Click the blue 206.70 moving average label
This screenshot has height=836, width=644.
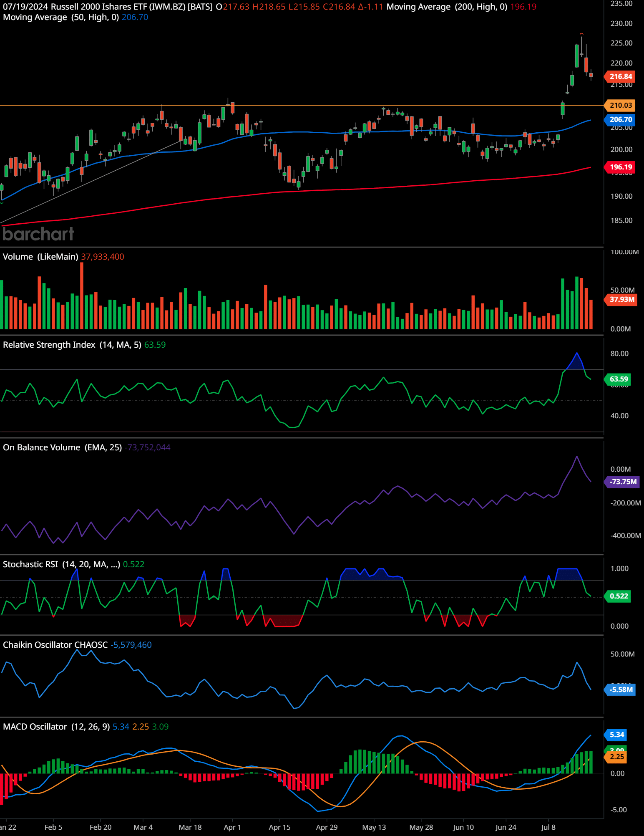[620, 119]
